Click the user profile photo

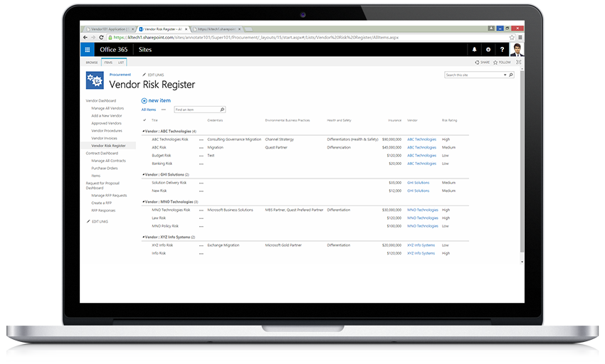(x=517, y=49)
